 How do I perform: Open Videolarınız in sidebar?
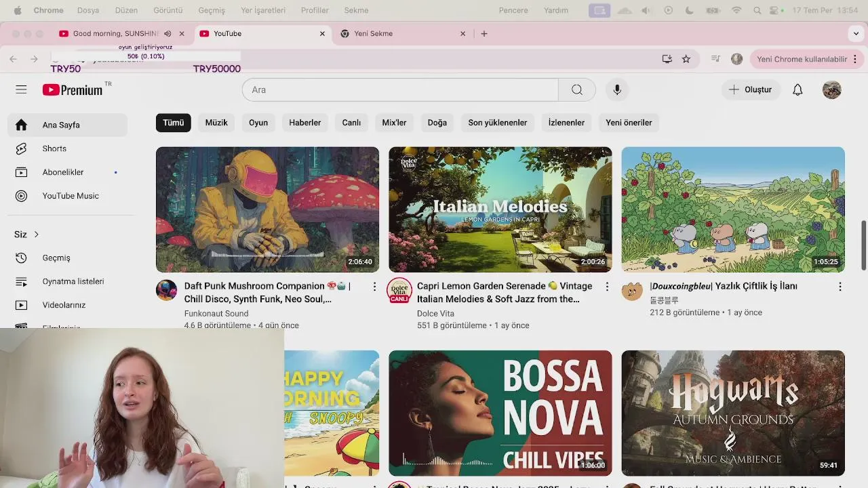click(x=68, y=305)
